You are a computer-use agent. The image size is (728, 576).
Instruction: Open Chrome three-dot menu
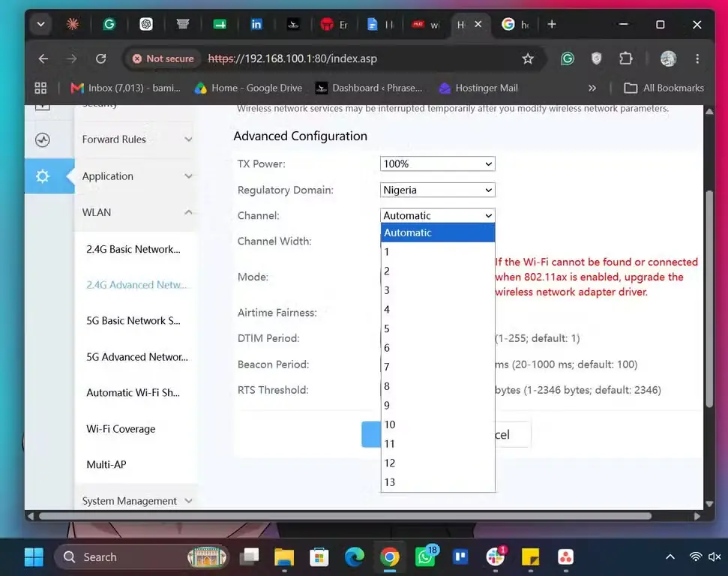coord(697,58)
